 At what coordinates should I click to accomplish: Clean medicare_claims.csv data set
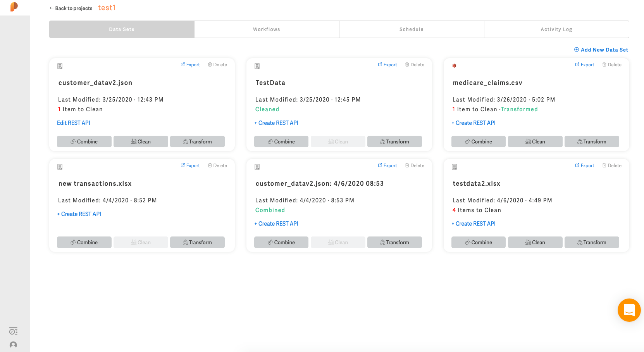(535, 141)
